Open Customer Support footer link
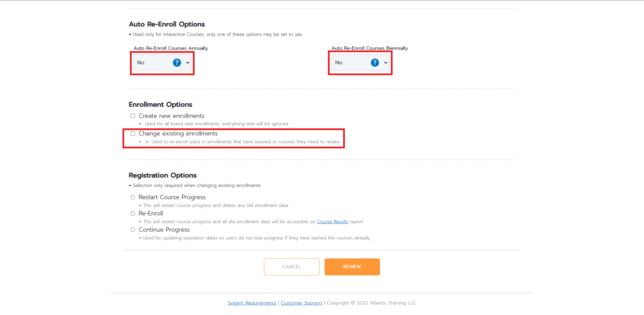The width and height of the screenshot is (644, 315). pos(301,303)
